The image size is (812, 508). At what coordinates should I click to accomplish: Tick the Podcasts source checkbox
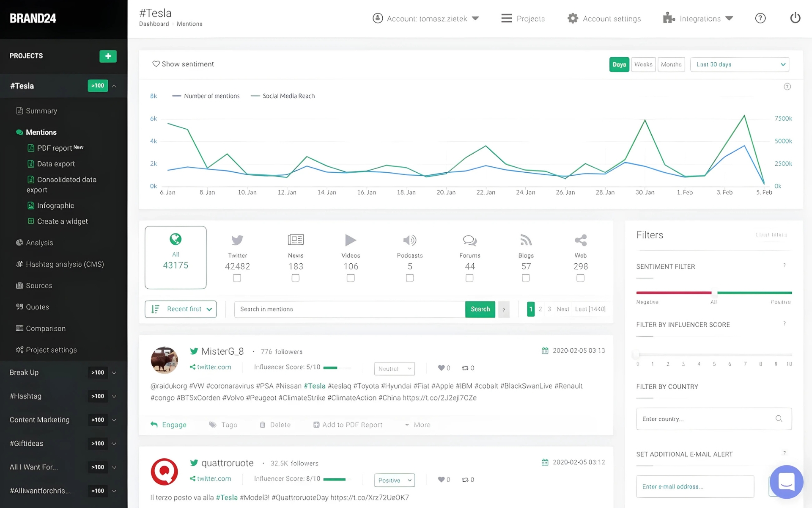[x=410, y=278]
